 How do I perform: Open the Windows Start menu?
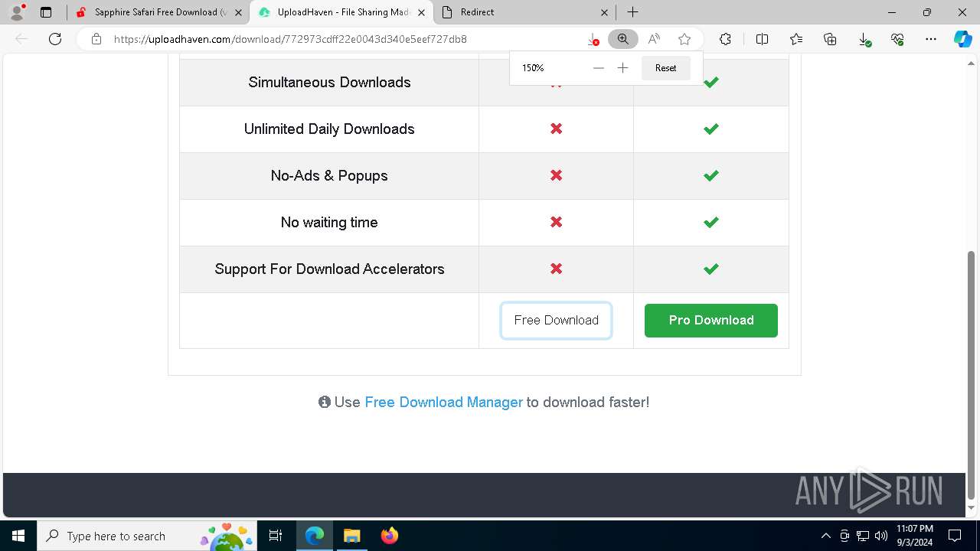pyautogui.click(x=18, y=536)
